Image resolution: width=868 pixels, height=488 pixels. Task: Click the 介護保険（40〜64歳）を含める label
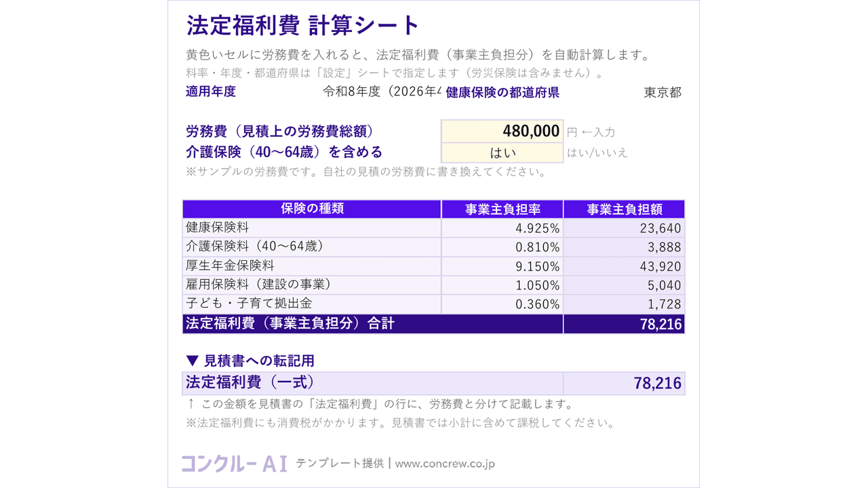click(x=284, y=152)
